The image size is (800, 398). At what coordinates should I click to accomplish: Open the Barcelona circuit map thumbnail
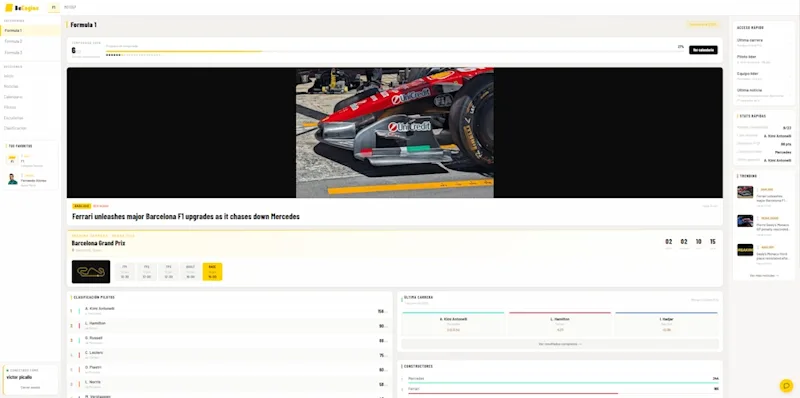(x=91, y=271)
